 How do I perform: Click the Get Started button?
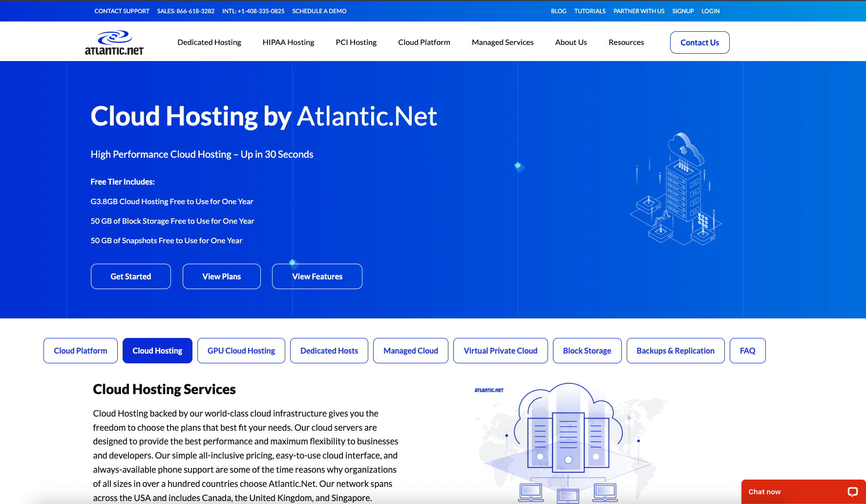coord(130,276)
